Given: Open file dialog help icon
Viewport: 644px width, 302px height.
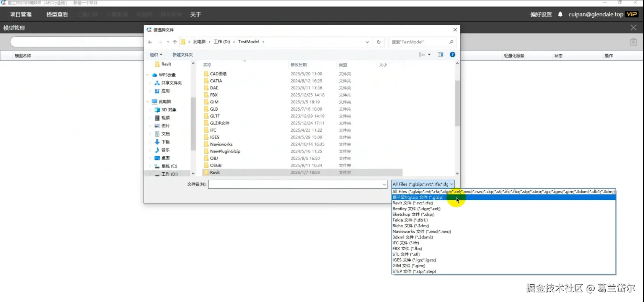Looking at the screenshot, I should click(x=452, y=55).
